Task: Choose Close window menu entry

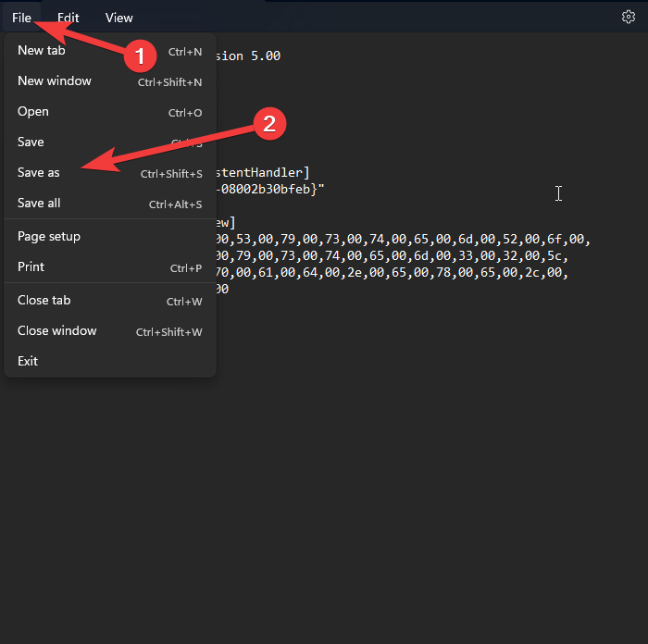Action: pyautogui.click(x=57, y=331)
